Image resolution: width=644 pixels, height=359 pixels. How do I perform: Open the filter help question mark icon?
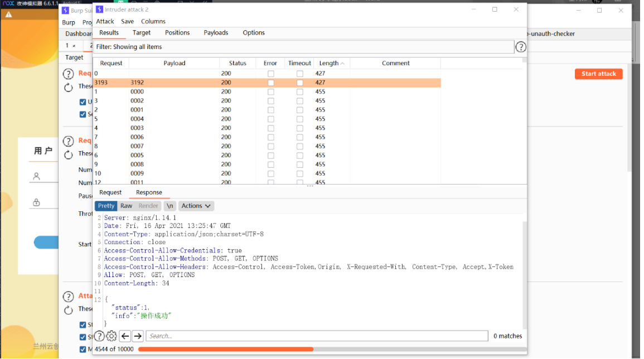pos(520,47)
